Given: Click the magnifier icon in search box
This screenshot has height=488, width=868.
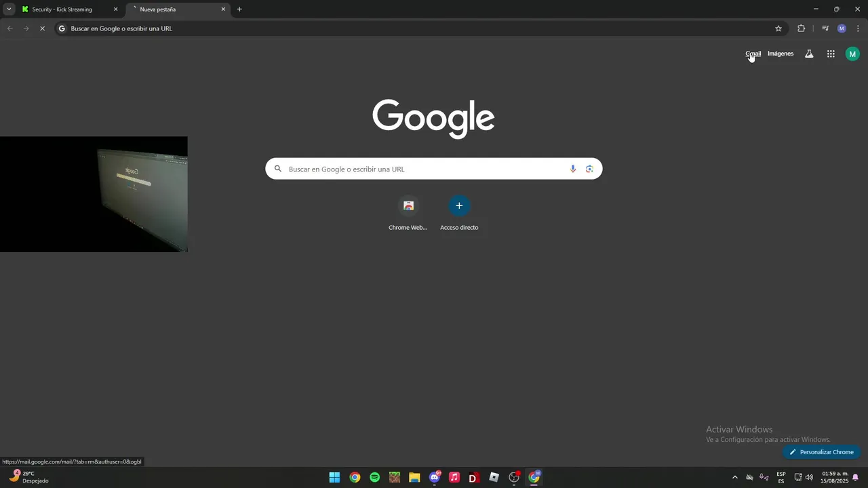Looking at the screenshot, I should (x=278, y=169).
